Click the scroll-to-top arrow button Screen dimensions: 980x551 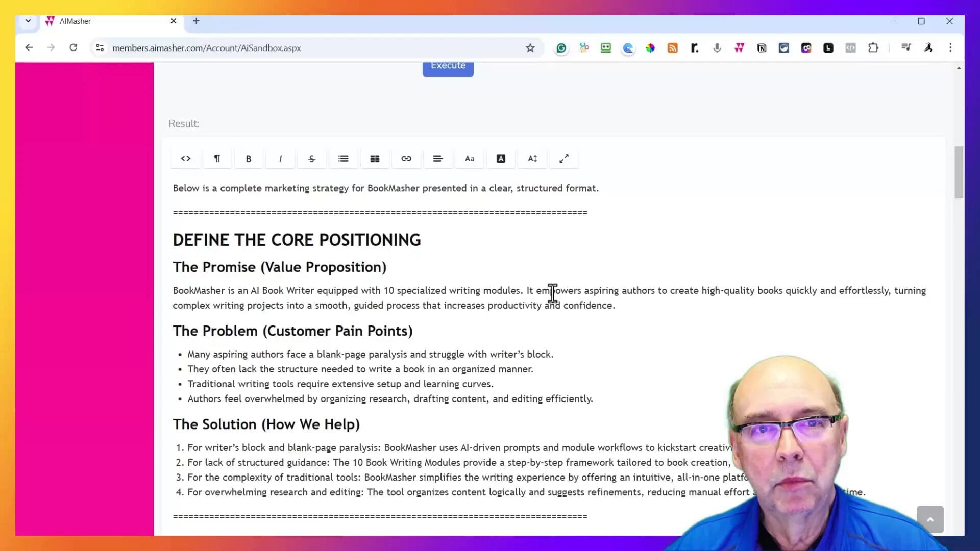click(x=930, y=519)
